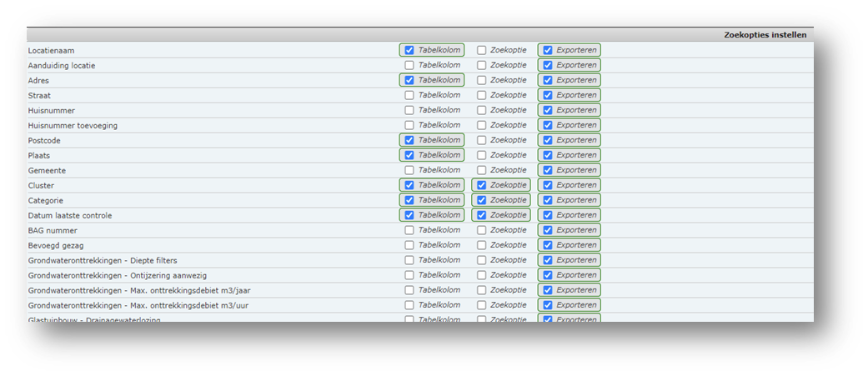868x376 pixels.
Task: Check Tabelkolom for Aanduiding locatie
Action: click(x=409, y=65)
